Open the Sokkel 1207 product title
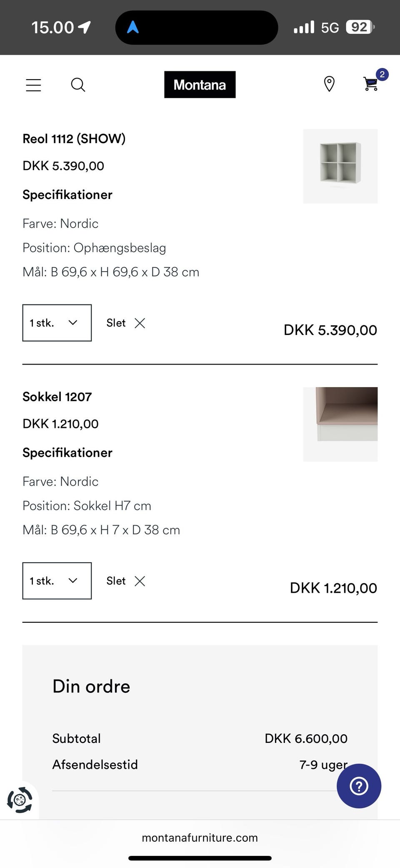 pos(57,397)
